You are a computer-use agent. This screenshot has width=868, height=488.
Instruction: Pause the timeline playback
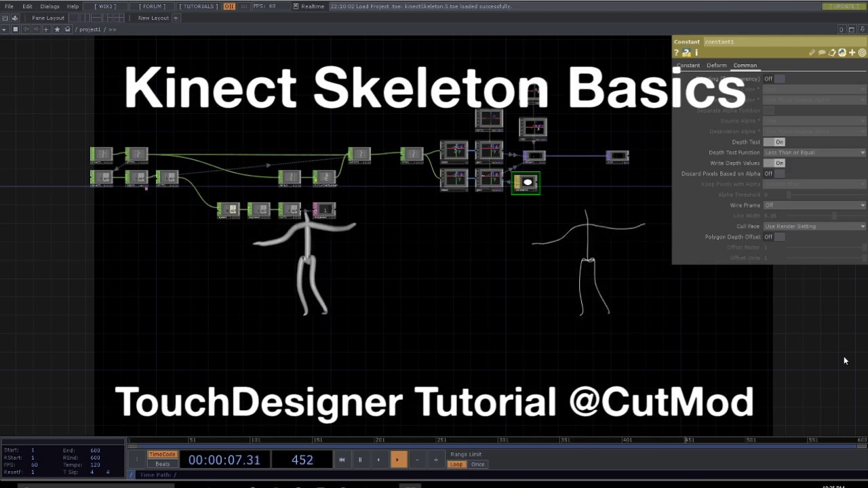coord(360,460)
